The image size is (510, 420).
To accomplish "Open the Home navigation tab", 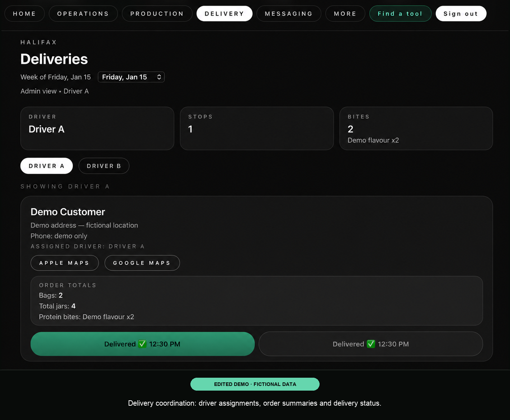I will [24, 14].
